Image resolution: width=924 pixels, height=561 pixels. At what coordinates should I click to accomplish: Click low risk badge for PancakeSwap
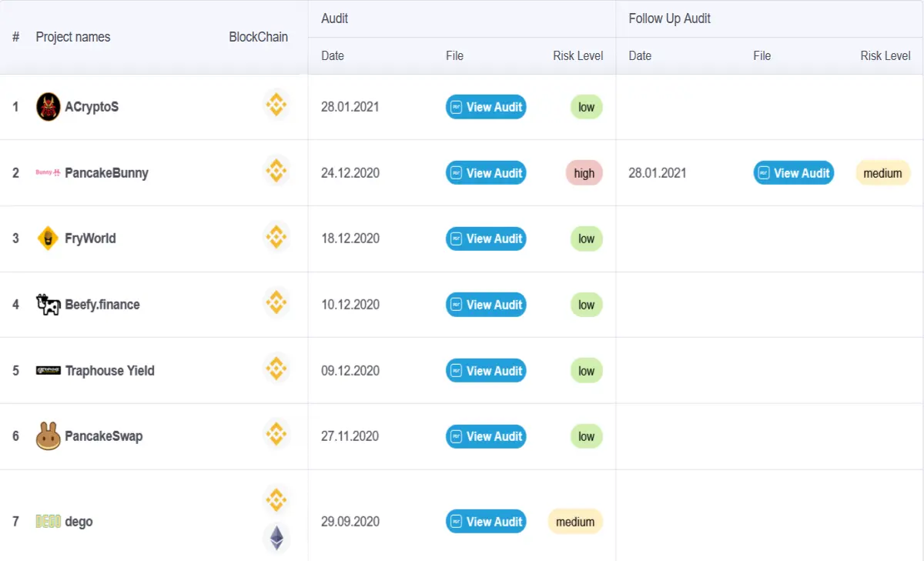tap(586, 436)
